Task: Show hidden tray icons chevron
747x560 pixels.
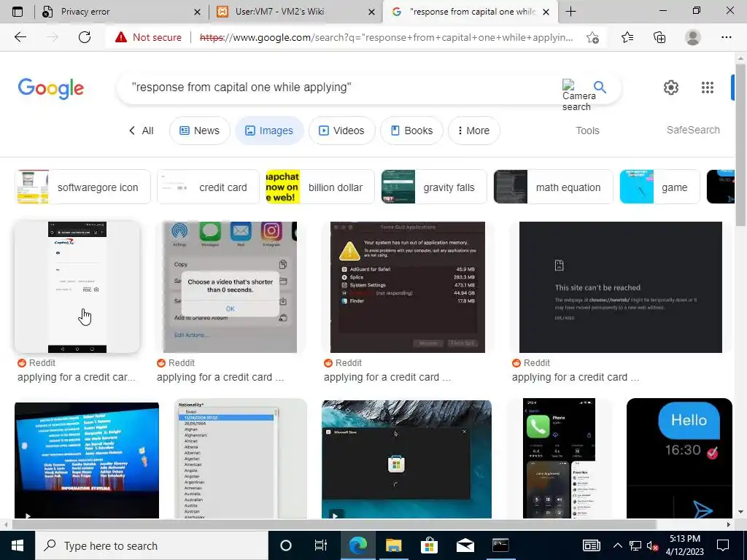Action: point(617,545)
